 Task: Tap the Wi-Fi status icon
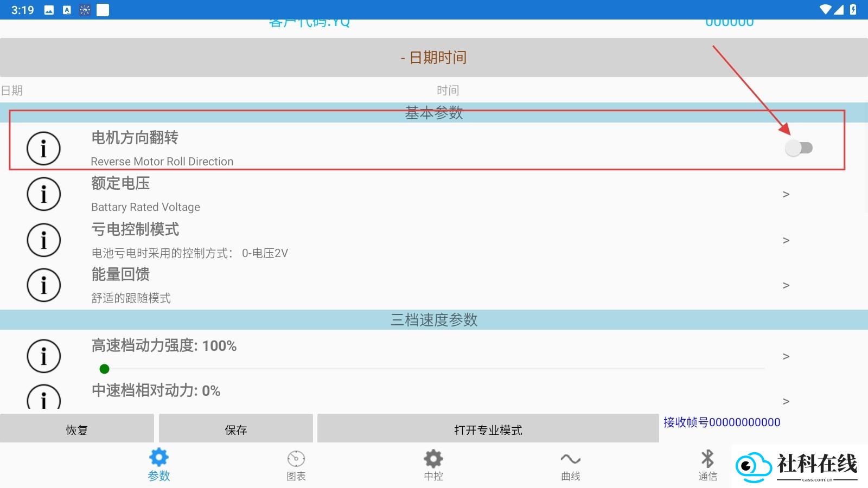tap(825, 10)
